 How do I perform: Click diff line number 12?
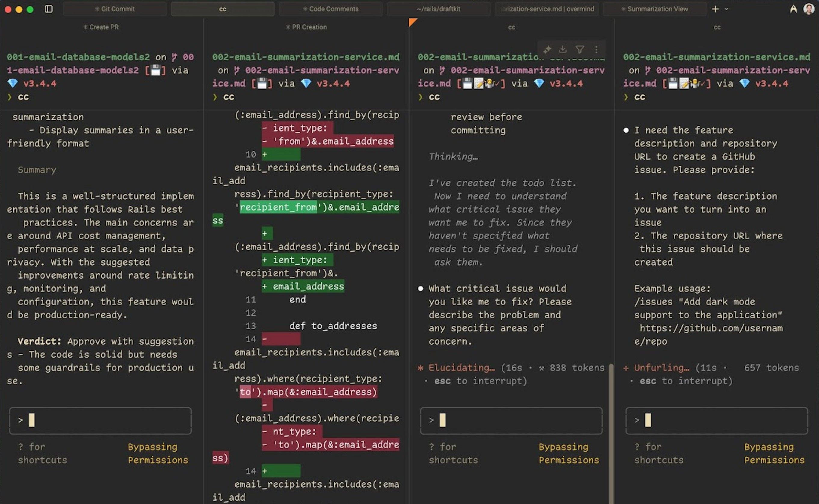[251, 313]
